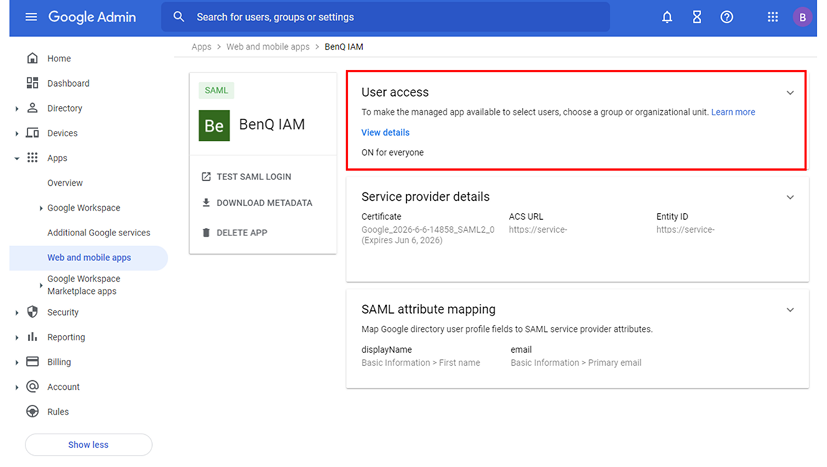Viewport: 827px width, 467px height.
Task: Open the main menu hamburger icon
Action: (31, 17)
